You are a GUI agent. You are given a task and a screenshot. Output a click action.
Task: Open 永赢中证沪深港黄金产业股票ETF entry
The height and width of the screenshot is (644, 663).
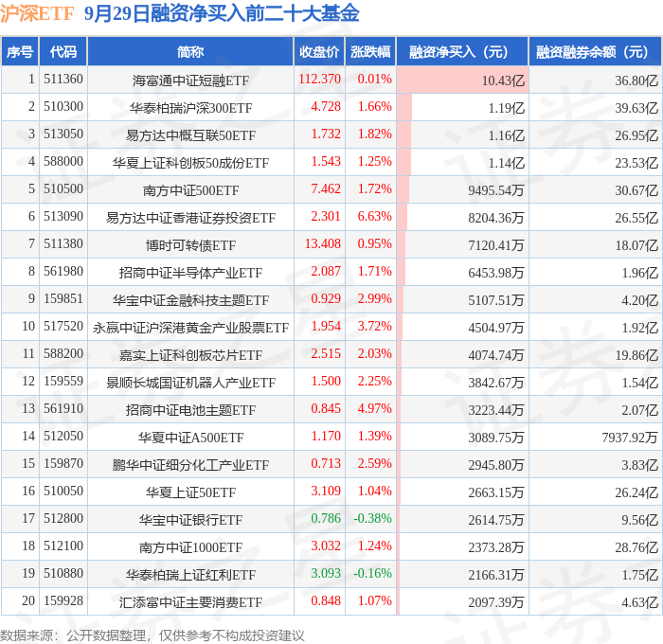pos(190,328)
